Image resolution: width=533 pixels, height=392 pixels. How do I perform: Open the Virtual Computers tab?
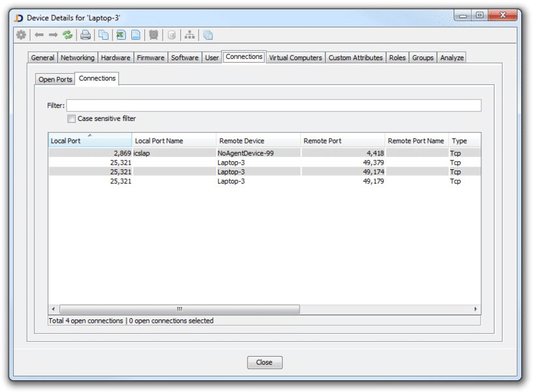[x=295, y=57]
